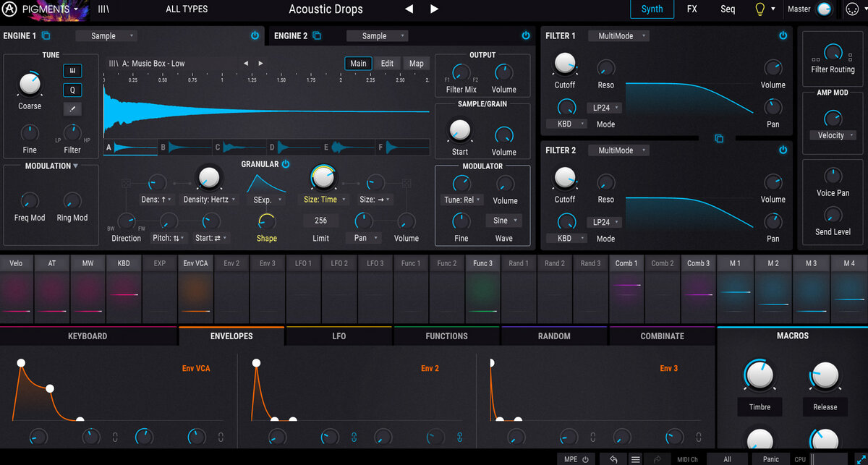Screen dimensions: 868x465
Task: Click the maximize view arrows icon
Action: coord(859,459)
